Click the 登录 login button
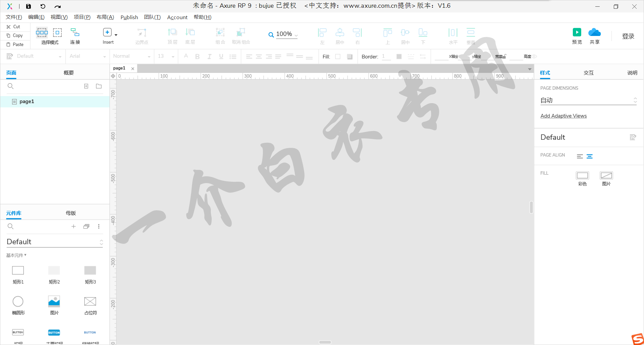The image size is (644, 345). [628, 36]
